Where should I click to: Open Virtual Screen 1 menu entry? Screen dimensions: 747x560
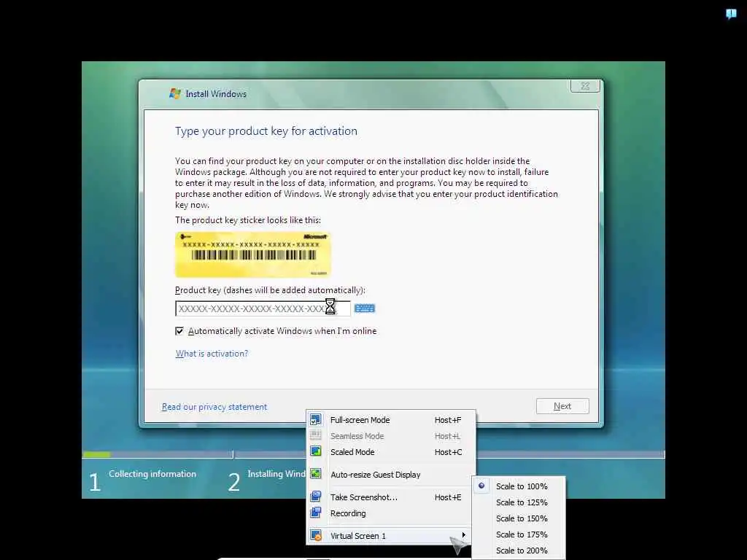pyautogui.click(x=391, y=536)
